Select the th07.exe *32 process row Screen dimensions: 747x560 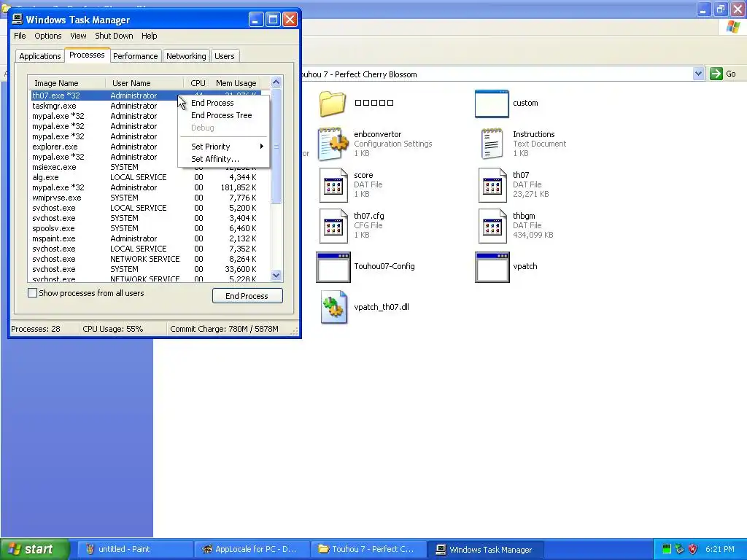pos(102,96)
